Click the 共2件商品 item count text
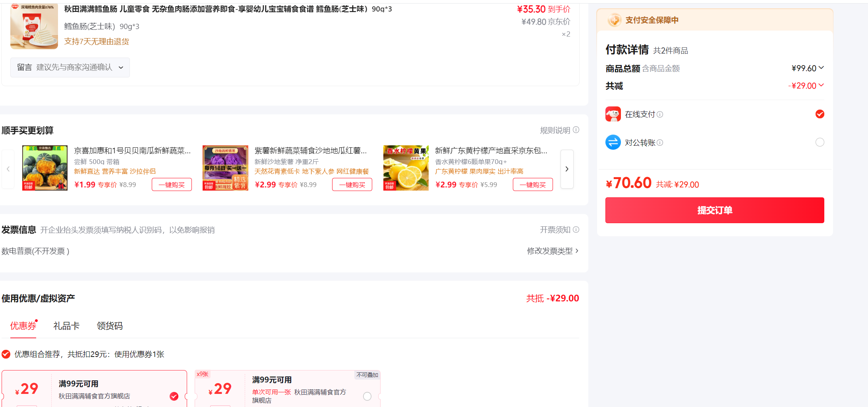The height and width of the screenshot is (407, 868). (671, 50)
